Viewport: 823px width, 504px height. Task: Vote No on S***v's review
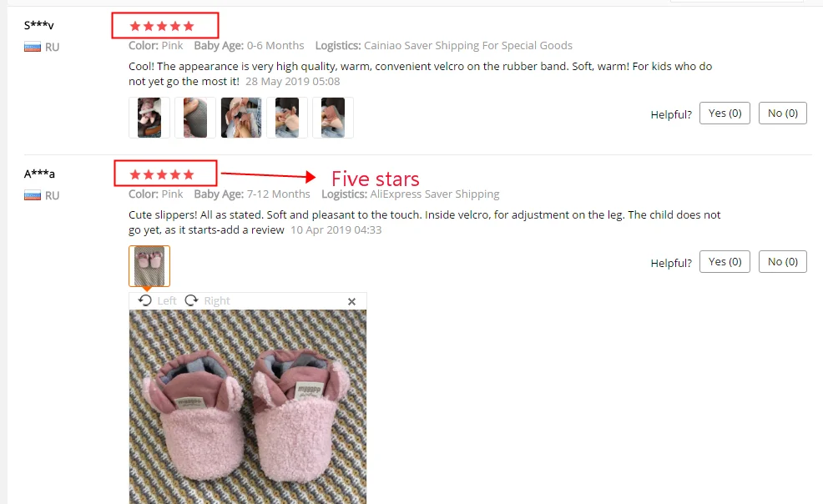pyautogui.click(x=783, y=113)
